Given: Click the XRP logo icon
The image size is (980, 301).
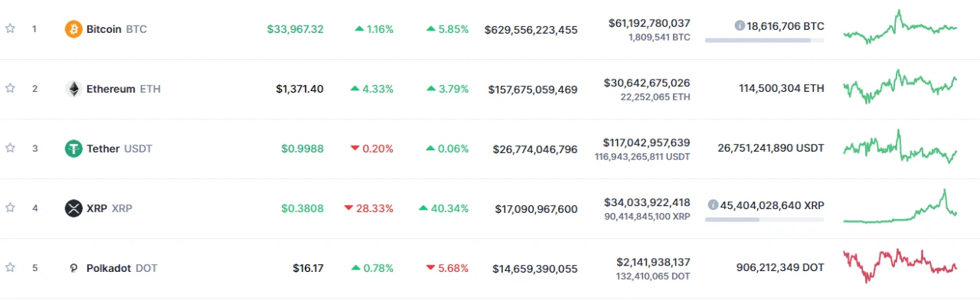Looking at the screenshot, I should tap(73, 208).
